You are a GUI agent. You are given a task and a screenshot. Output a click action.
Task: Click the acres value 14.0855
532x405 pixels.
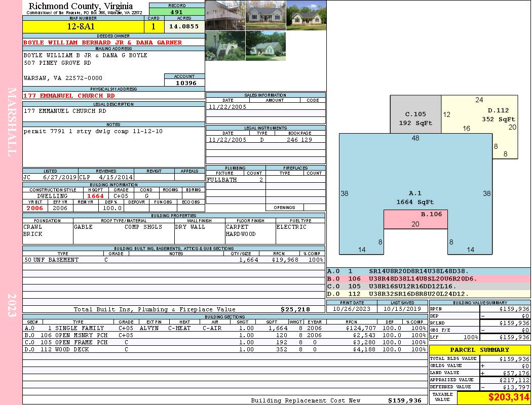(x=184, y=27)
